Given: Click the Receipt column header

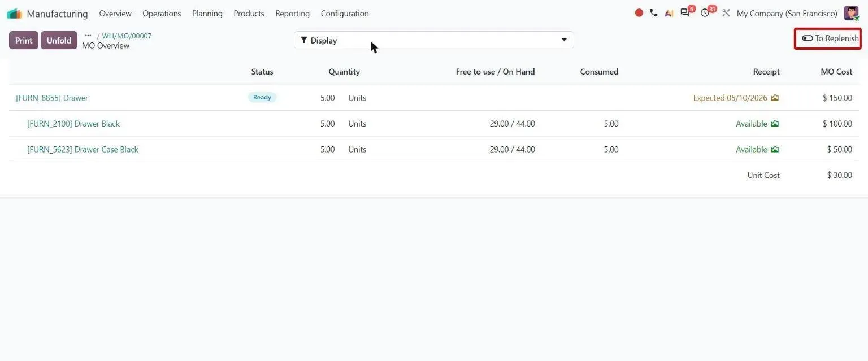Looking at the screenshot, I should pyautogui.click(x=766, y=72).
